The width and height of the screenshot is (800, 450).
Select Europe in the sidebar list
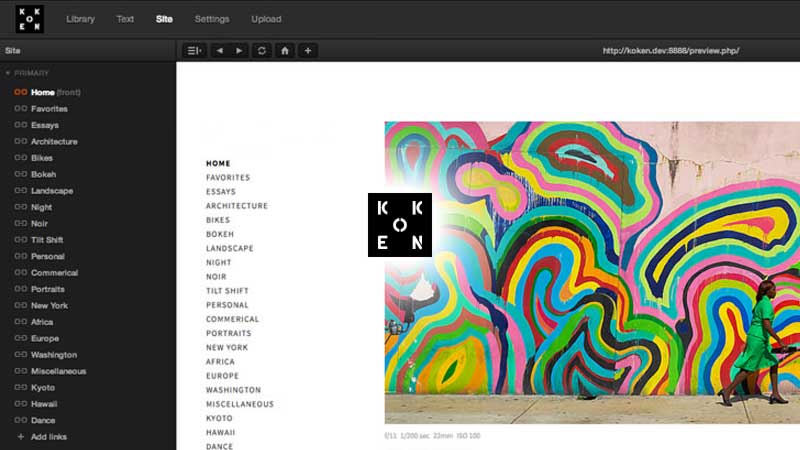coord(45,338)
